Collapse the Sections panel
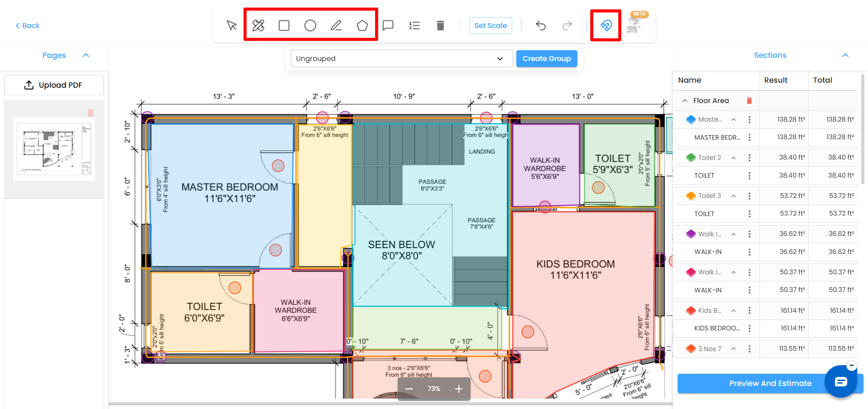 point(845,55)
